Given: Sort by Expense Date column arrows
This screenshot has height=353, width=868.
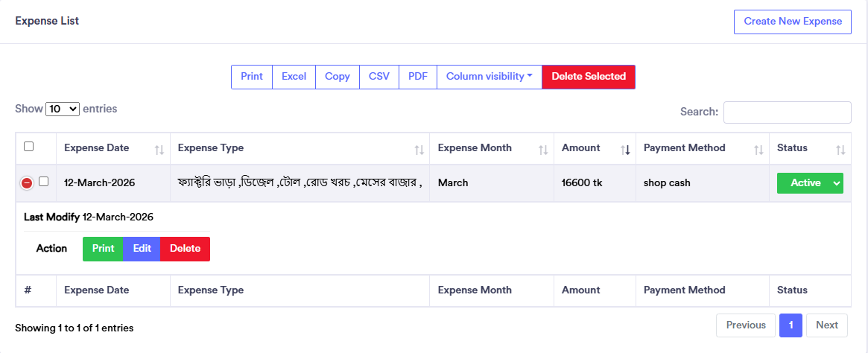Looking at the screenshot, I should [x=159, y=150].
